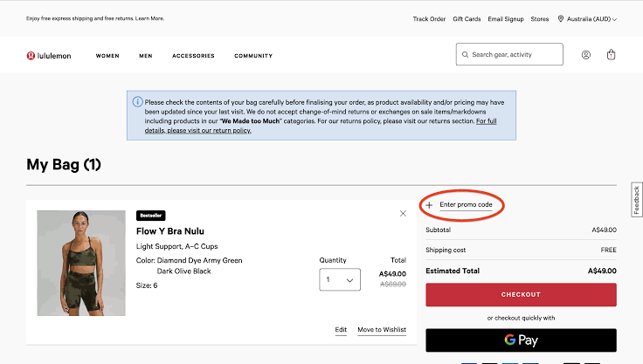Edit the Flow Y Bra Nulu item

pos(341,330)
